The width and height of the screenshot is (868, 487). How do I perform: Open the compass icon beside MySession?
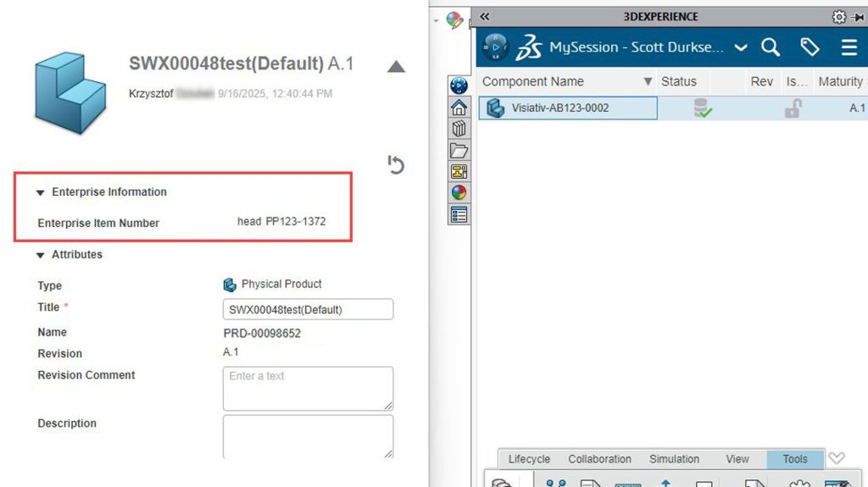pos(495,47)
